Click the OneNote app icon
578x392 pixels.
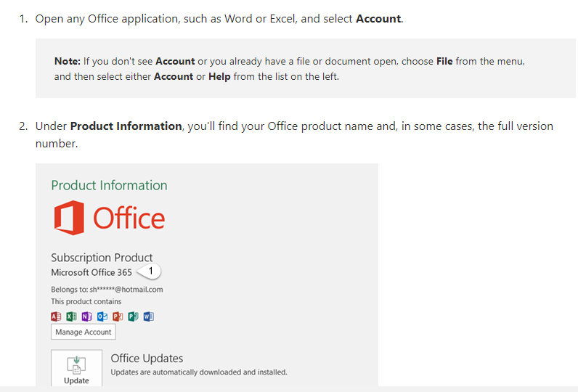87,317
